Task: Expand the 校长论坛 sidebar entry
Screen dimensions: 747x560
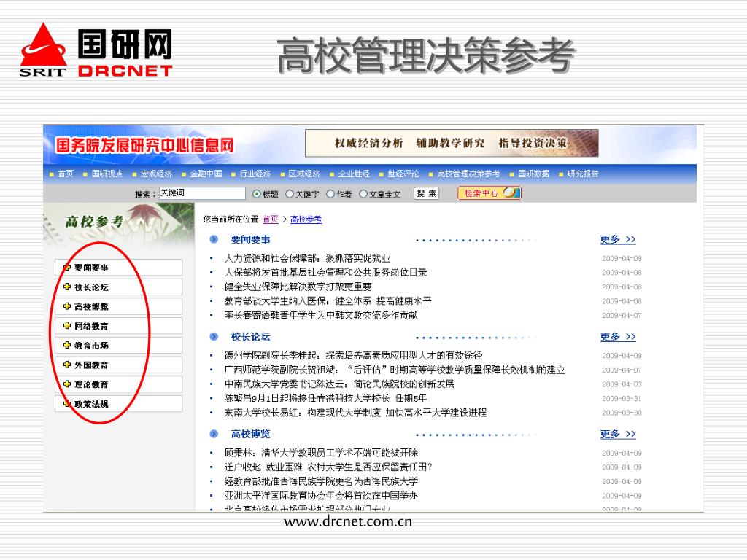Action: [x=119, y=287]
